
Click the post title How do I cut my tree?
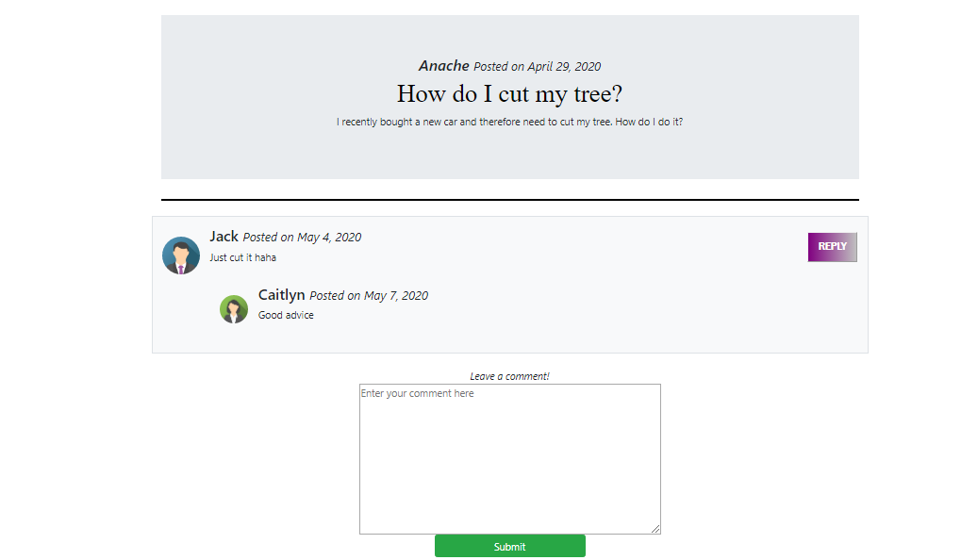pyautogui.click(x=509, y=94)
